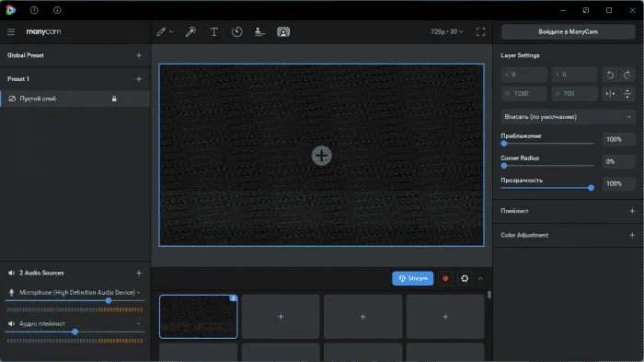
Task: Click the main video preview canvas
Action: click(322, 155)
